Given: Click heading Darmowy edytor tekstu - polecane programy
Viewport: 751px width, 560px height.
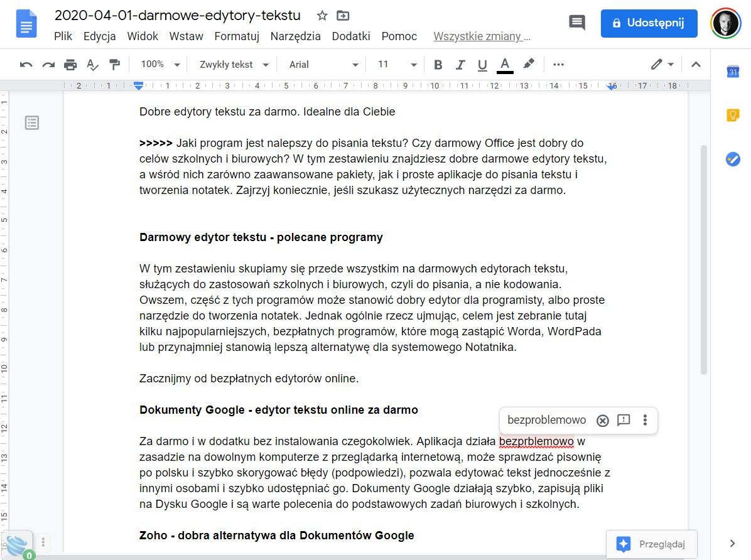Looking at the screenshot, I should tap(261, 237).
